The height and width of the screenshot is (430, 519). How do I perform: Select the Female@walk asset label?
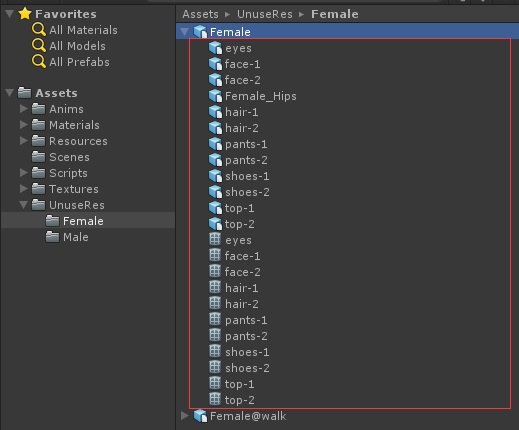coord(248,416)
